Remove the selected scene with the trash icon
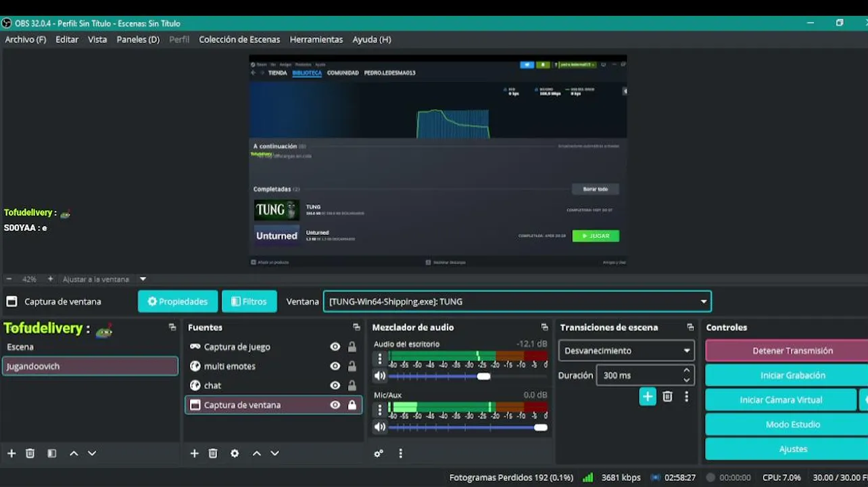Image resolution: width=868 pixels, height=487 pixels. pyautogui.click(x=30, y=453)
